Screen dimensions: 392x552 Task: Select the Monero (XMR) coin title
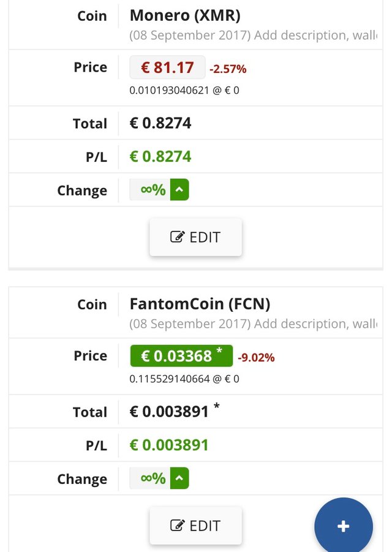point(185,16)
